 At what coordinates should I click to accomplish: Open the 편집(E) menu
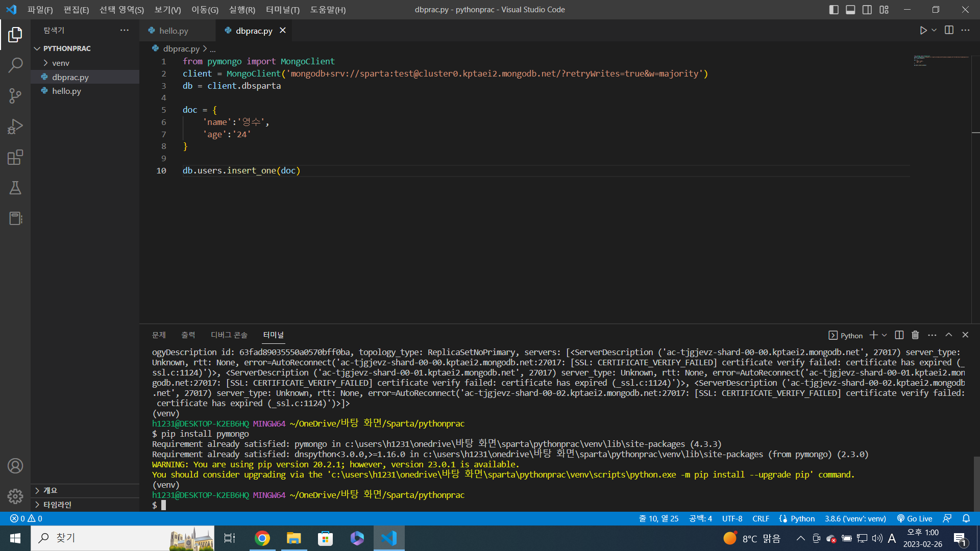click(76, 10)
